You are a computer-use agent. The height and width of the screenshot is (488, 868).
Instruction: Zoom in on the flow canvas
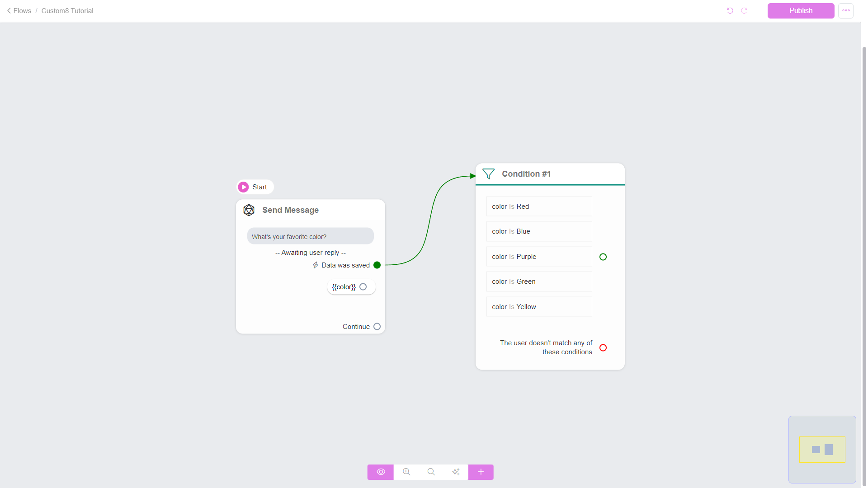406,472
